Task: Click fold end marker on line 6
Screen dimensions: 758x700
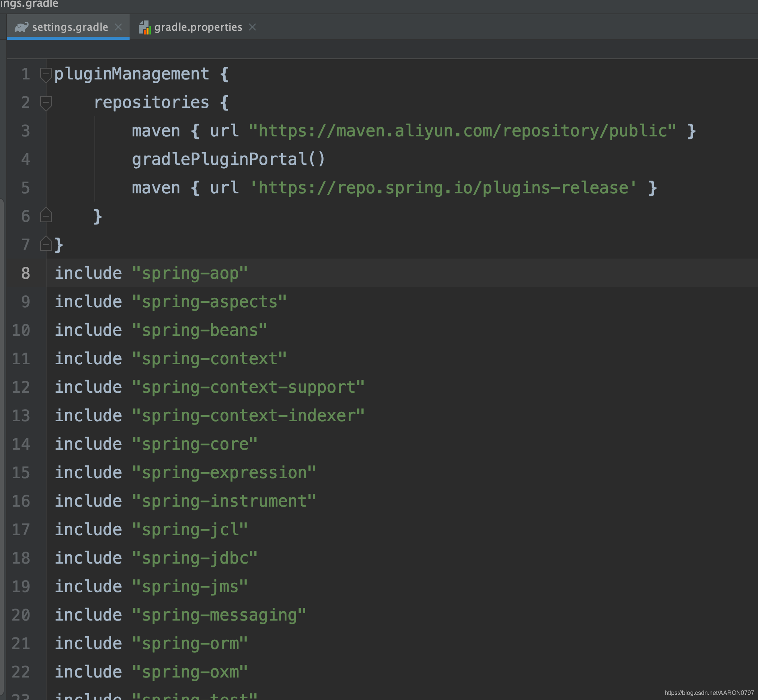Action: click(46, 216)
